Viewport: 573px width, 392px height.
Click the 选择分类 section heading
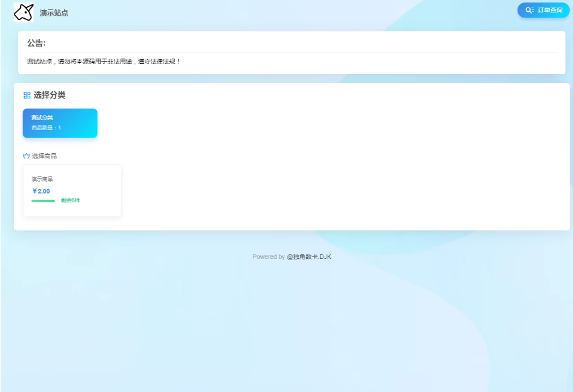pyautogui.click(x=50, y=95)
